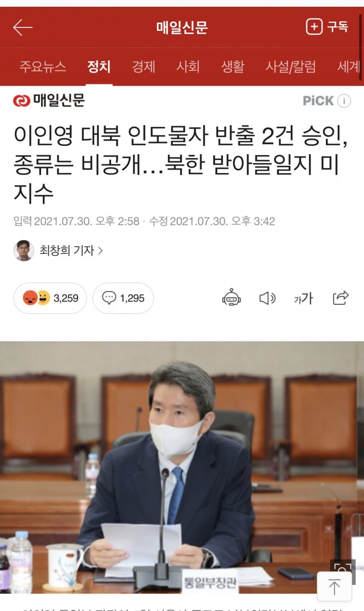The width and height of the screenshot is (364, 611).
Task: Tap the image expand icon on photo
Action: tap(343, 567)
